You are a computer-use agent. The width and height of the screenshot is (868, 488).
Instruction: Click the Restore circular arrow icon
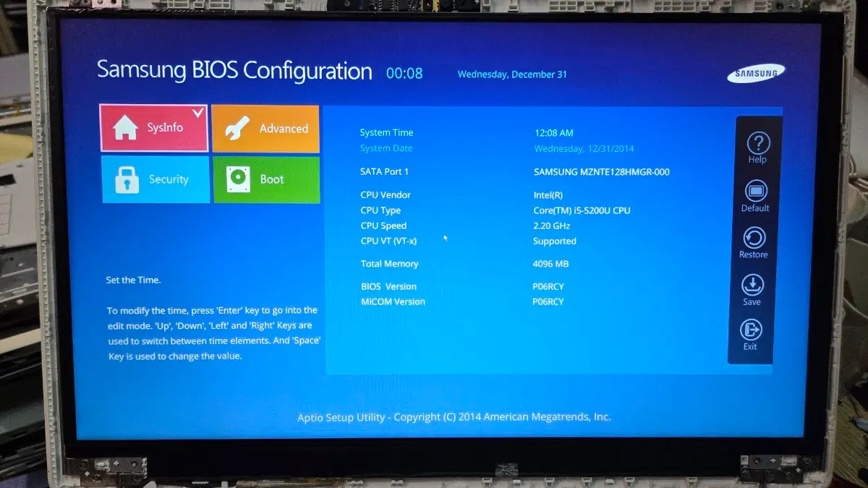tap(754, 238)
